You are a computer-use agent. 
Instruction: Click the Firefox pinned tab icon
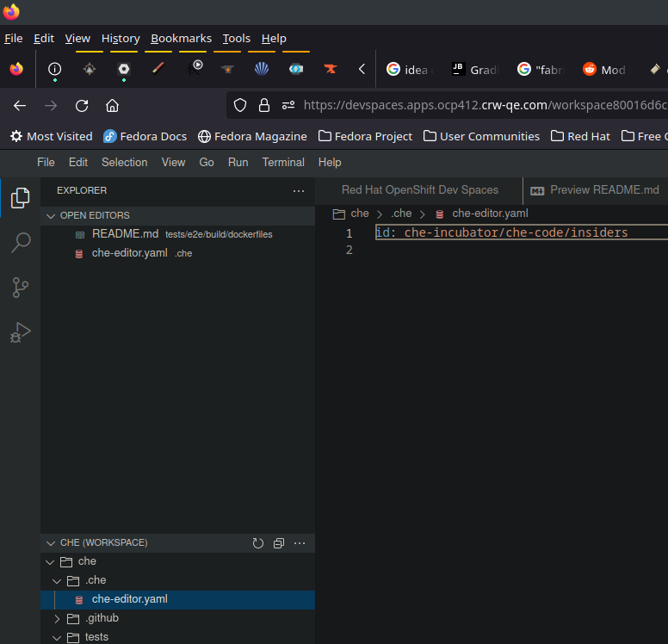click(16, 69)
